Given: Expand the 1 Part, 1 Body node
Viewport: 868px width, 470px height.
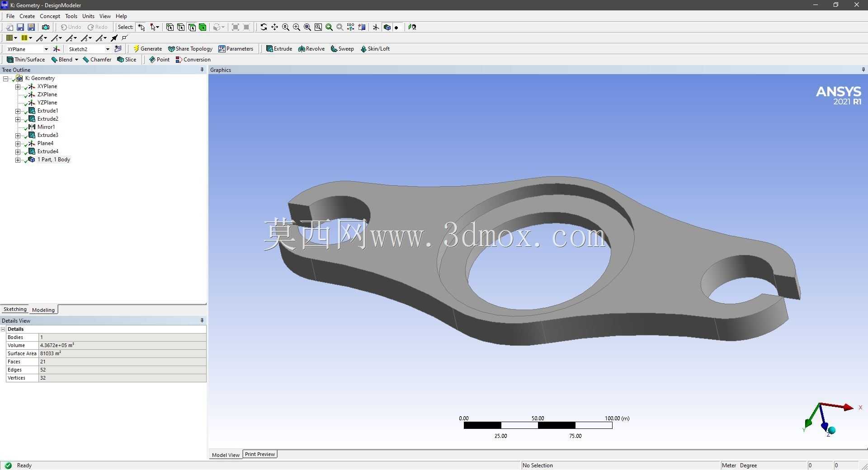Looking at the screenshot, I should (x=18, y=160).
